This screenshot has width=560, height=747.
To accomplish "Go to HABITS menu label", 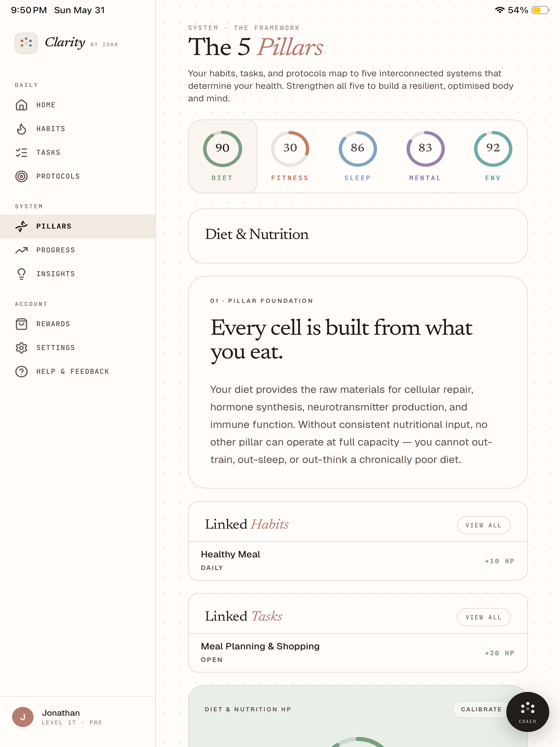I will pos(51,129).
